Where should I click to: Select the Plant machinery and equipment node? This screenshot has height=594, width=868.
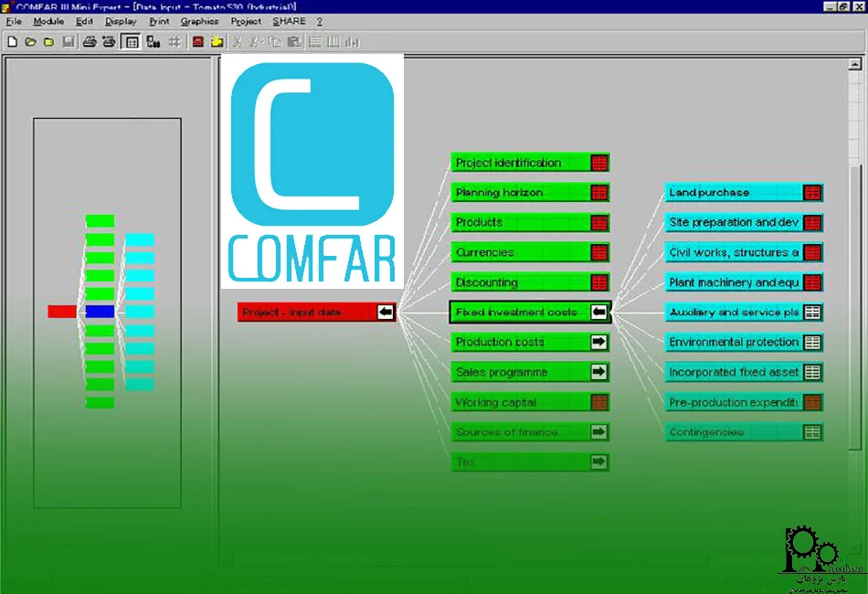pos(733,282)
